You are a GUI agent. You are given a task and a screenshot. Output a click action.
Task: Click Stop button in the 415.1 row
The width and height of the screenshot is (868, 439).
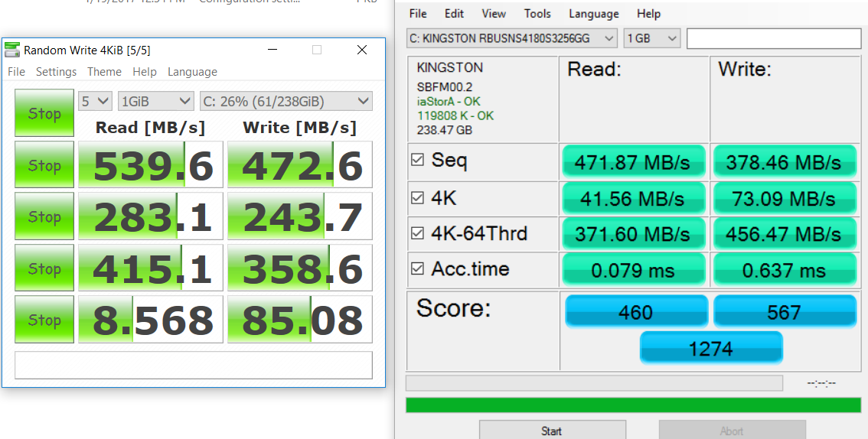(44, 268)
